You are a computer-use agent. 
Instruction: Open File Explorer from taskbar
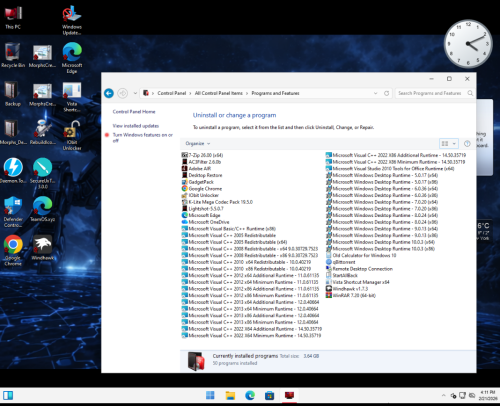tap(230, 395)
